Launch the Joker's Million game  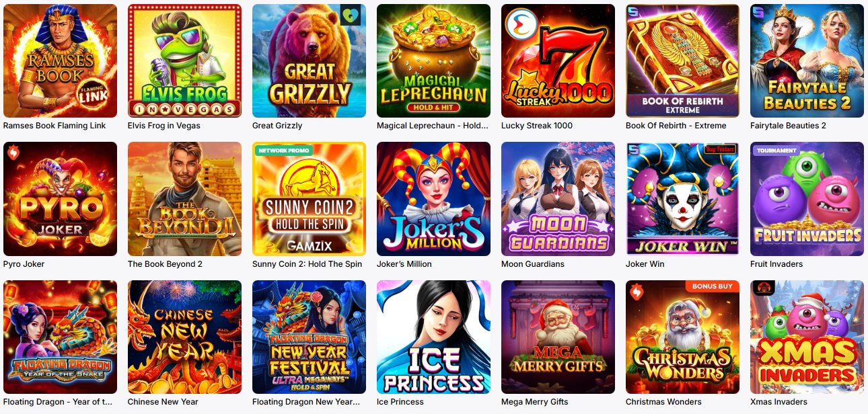(433, 199)
